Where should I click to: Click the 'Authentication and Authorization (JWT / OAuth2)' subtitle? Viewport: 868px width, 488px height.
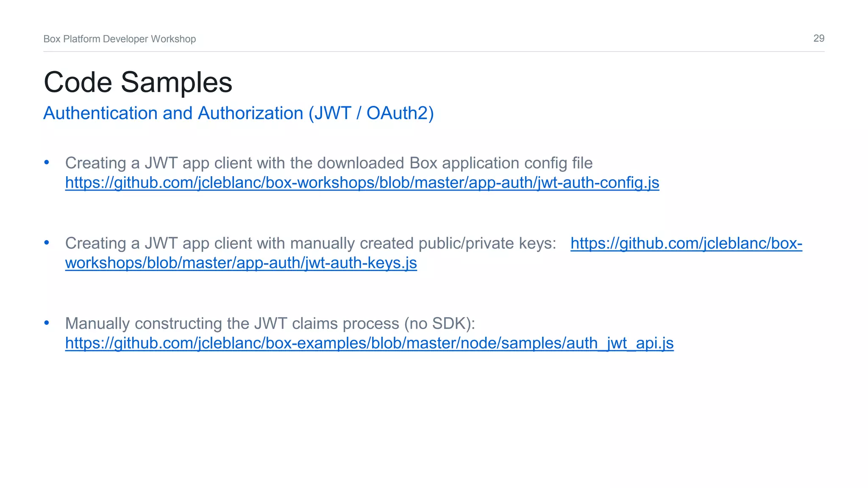click(x=239, y=113)
